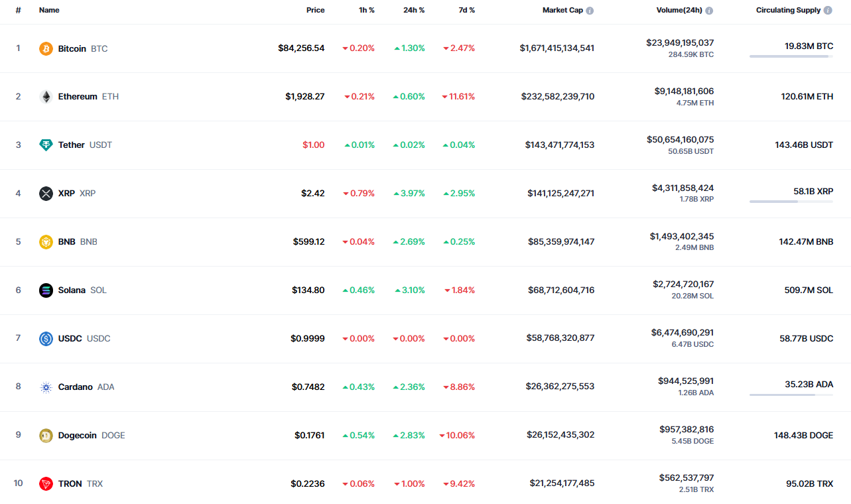Click the Circulating Supply info icon

pos(827,11)
